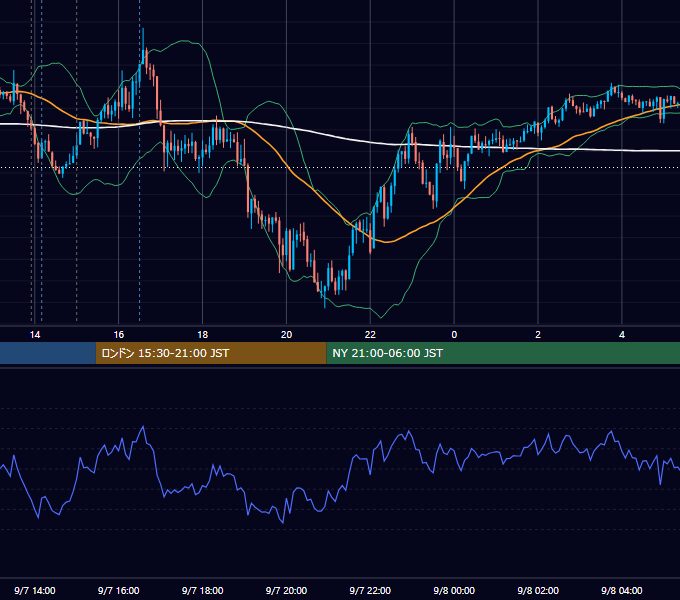
Task: Click hour label '2' on price chart axis
Action: click(x=538, y=335)
